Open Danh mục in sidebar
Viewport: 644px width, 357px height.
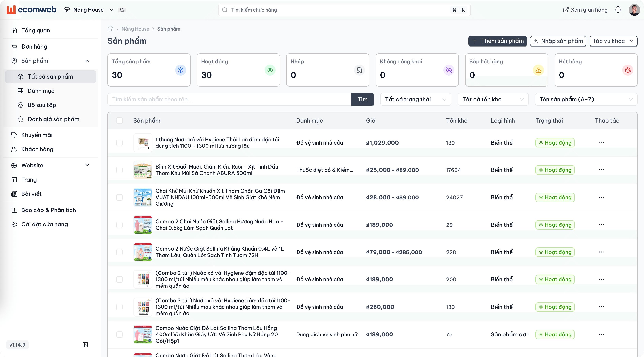[41, 91]
